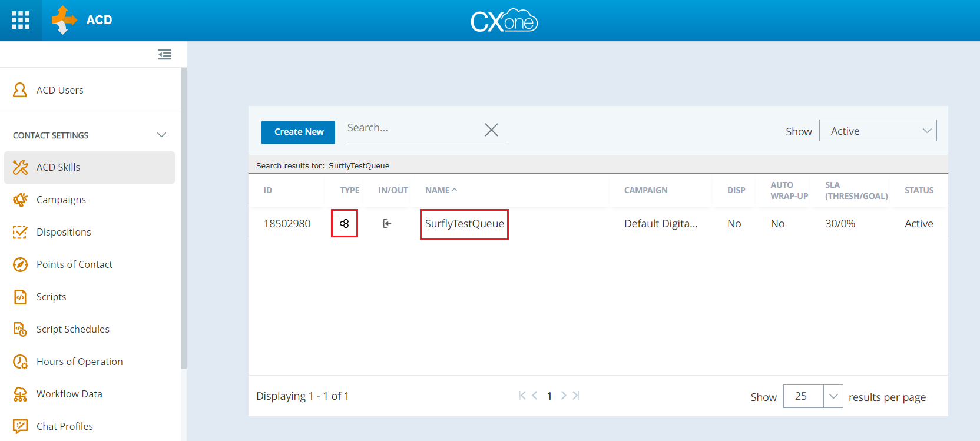Go to the next results page arrow
Screen dimensions: 980x441
point(564,396)
